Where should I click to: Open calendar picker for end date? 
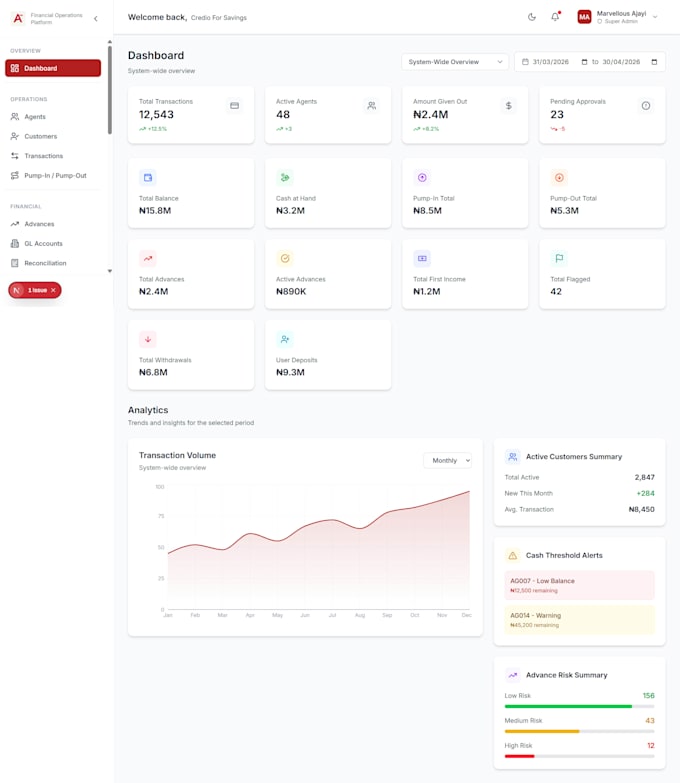[x=654, y=62]
